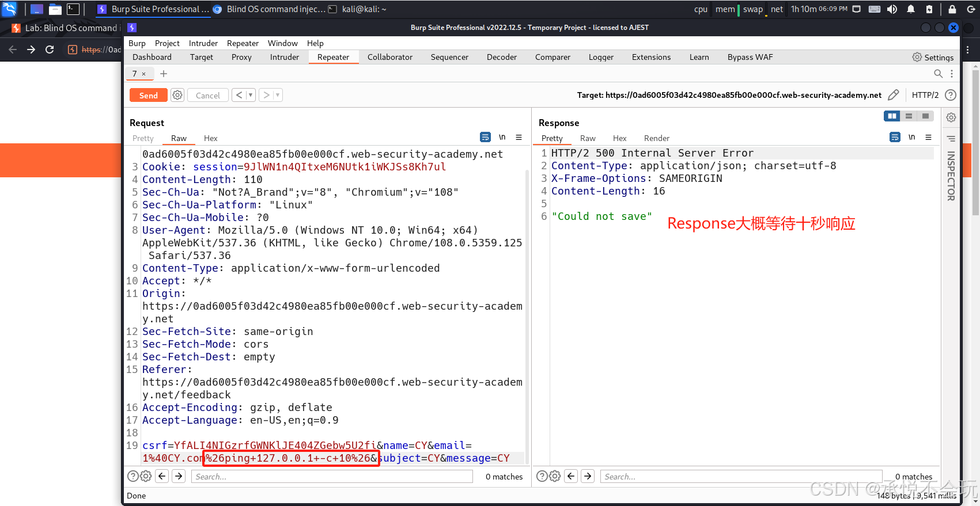Open the request pane hamburger menu
980x506 pixels.
click(x=519, y=137)
